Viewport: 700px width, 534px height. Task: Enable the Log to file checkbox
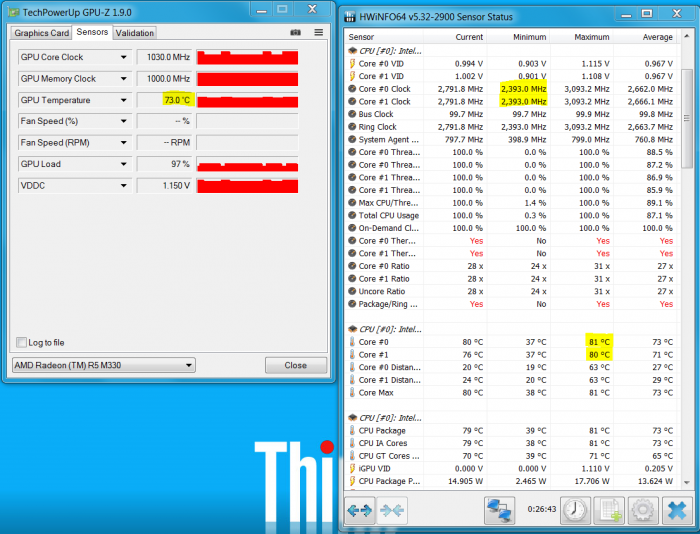(22, 342)
